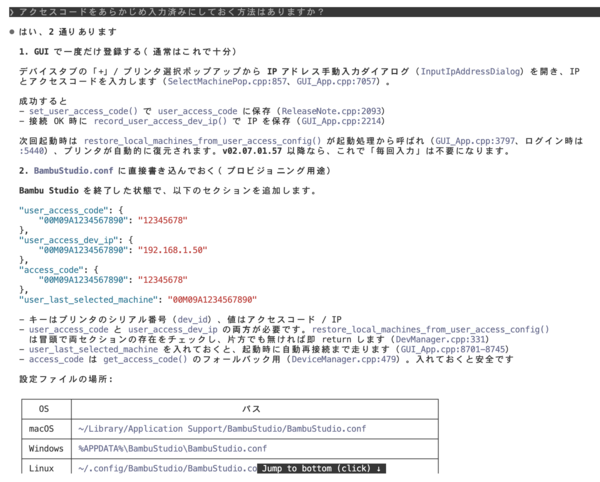Click value "12345678" under user_access_code
The image size is (600, 482).
click(x=163, y=220)
